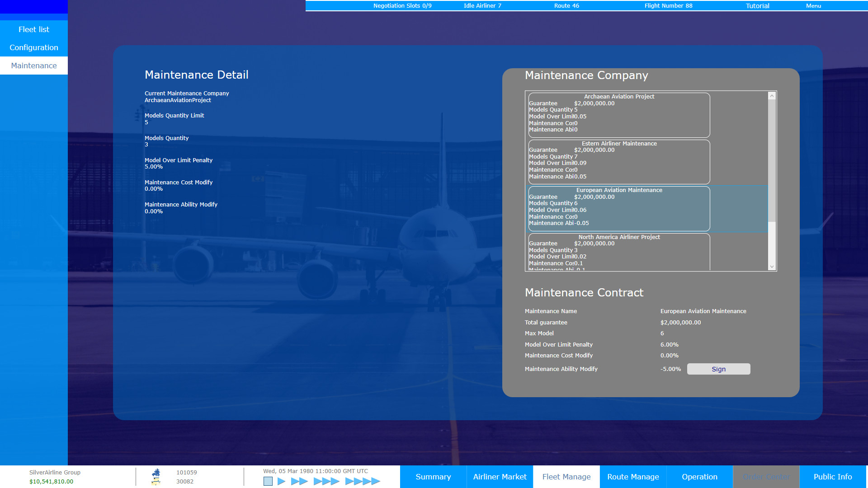Enable double-speed time acceleration
Viewport: 868px width, 488px height.
coord(298,481)
